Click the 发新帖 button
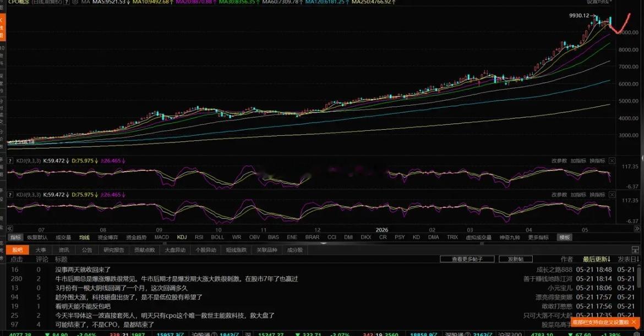Viewport: 644px width, 336px height. [x=515, y=259]
